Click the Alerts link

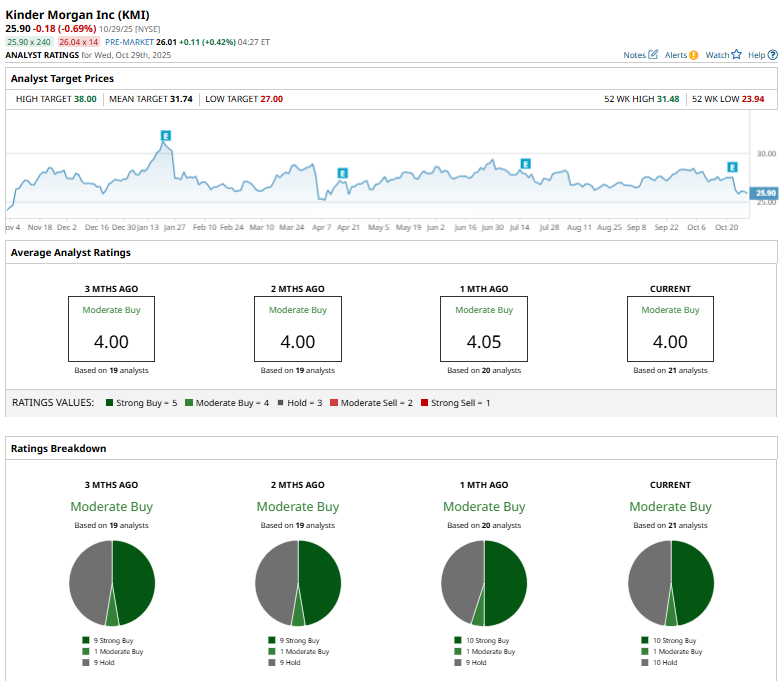[x=676, y=55]
